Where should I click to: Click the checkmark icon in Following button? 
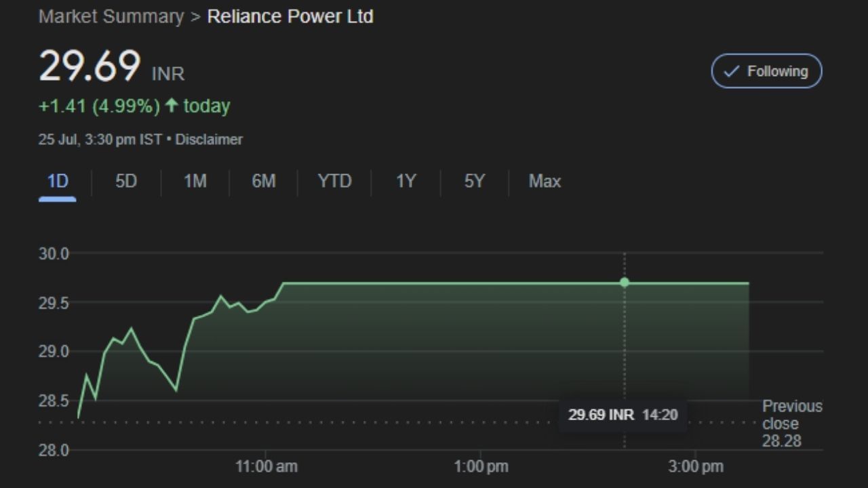[x=732, y=71]
